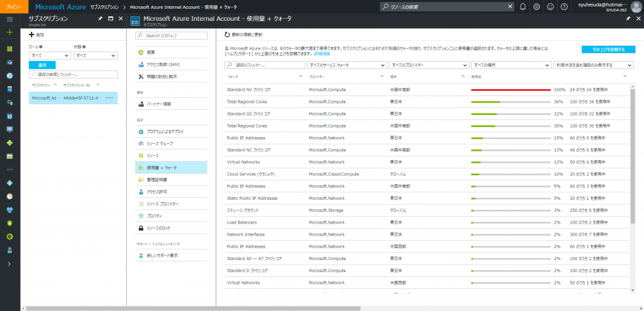This screenshot has width=644, height=311.
Task: Click the red usage bar for Standard NV
Action: pyautogui.click(x=511, y=89)
